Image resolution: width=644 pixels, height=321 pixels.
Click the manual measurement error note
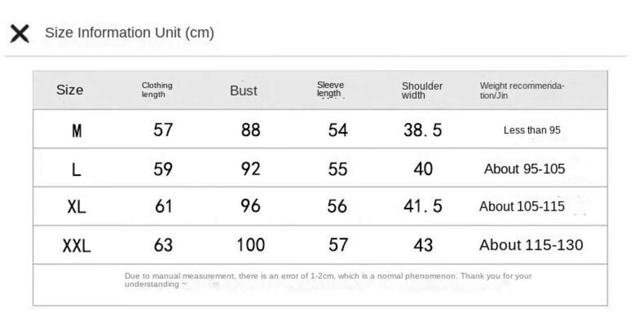[x=328, y=280]
